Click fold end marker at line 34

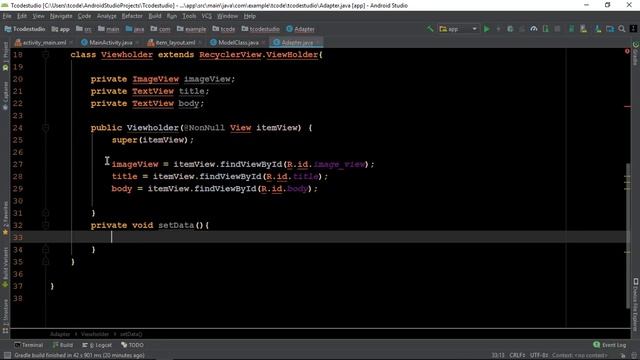(x=46, y=249)
